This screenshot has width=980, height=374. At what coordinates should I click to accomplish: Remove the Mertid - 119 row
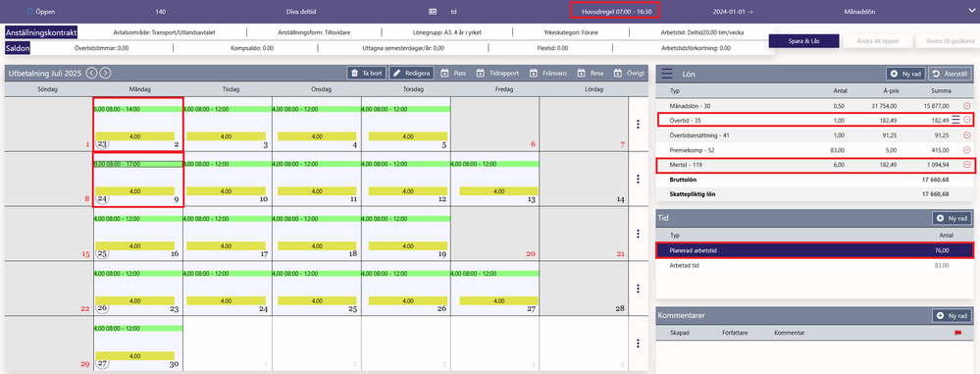coord(967,165)
